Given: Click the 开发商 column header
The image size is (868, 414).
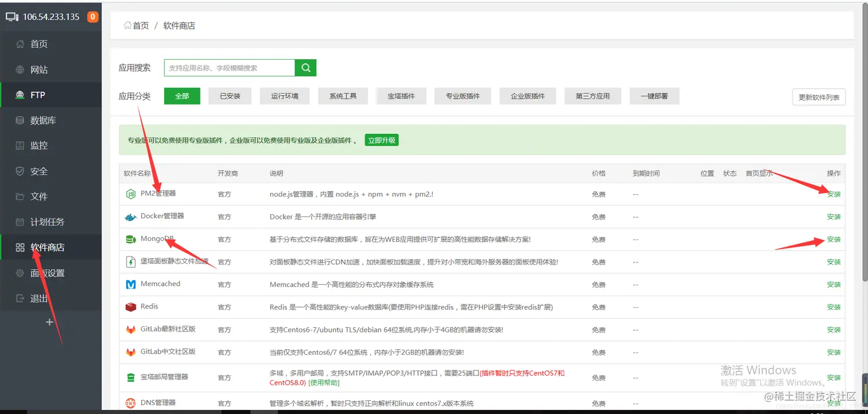Looking at the screenshot, I should point(228,173).
